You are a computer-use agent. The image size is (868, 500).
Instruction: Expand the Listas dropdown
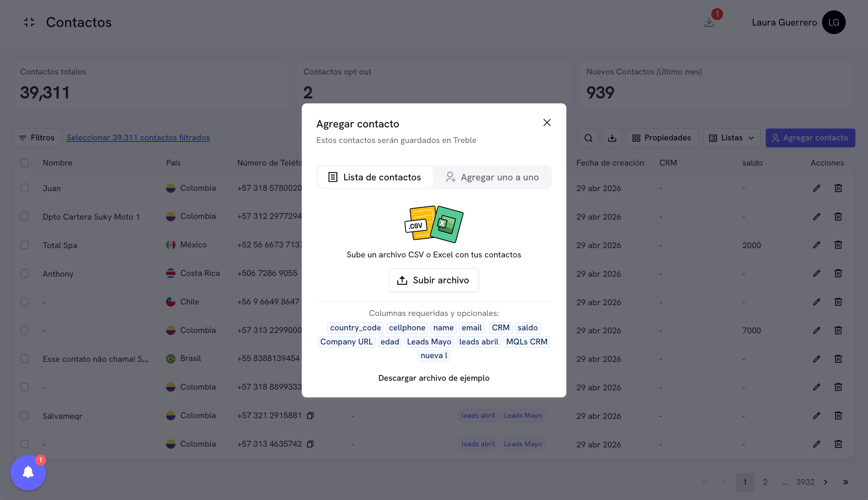point(732,138)
